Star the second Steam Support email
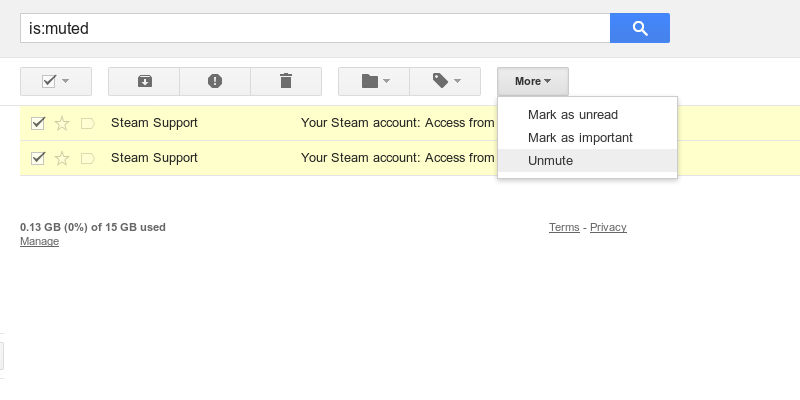Viewport: 800px width, 400px height. 62,158
